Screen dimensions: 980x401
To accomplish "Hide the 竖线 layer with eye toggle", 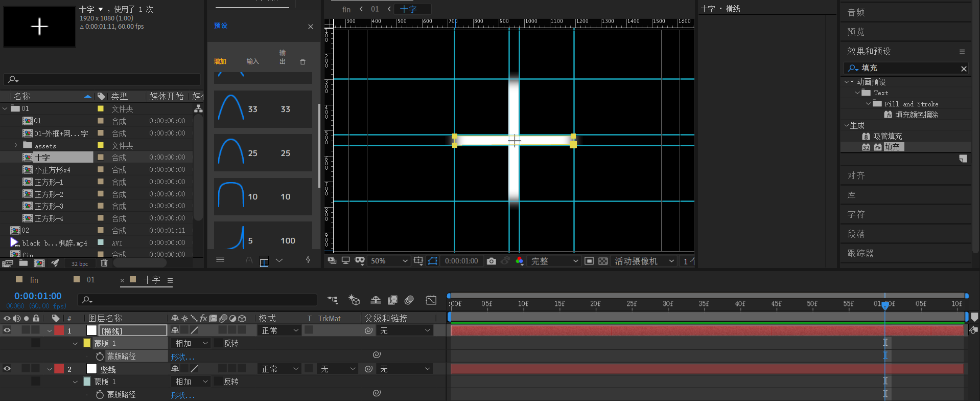I will [7, 369].
